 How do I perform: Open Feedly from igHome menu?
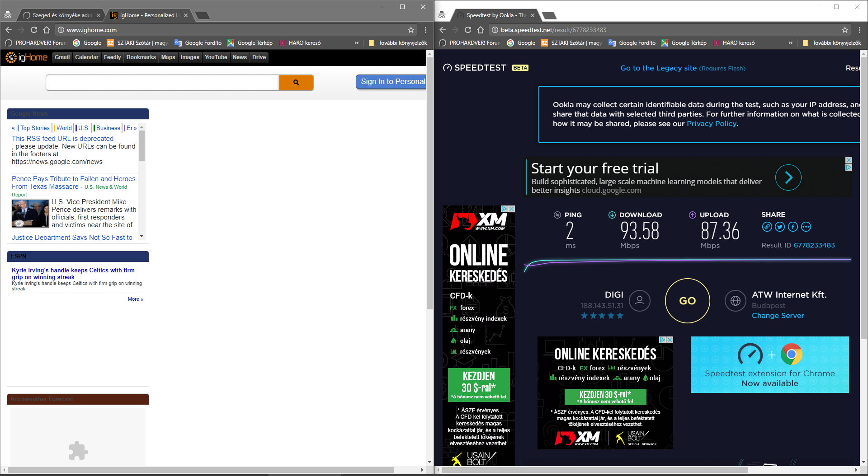(x=112, y=57)
